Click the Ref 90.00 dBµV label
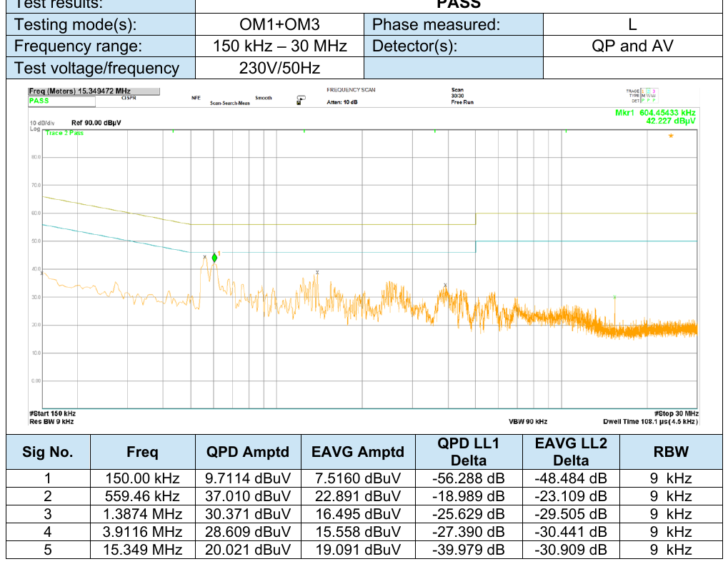Image resolution: width=728 pixels, height=564 pixels. coord(96,123)
